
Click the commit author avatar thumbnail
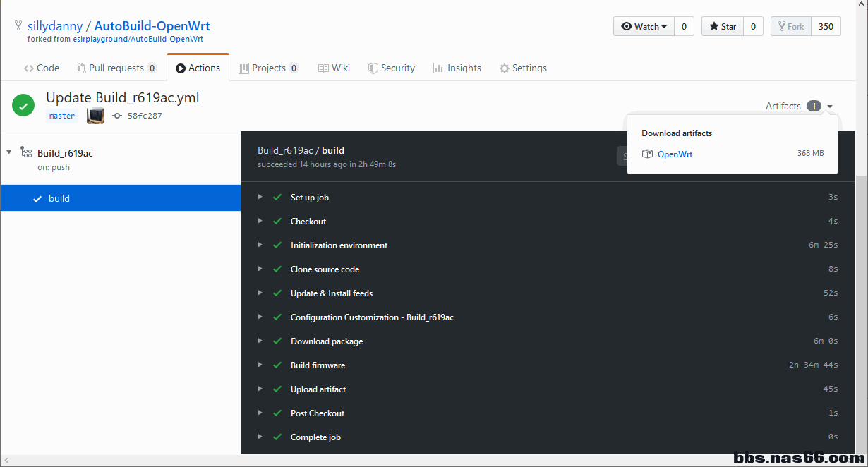point(95,116)
